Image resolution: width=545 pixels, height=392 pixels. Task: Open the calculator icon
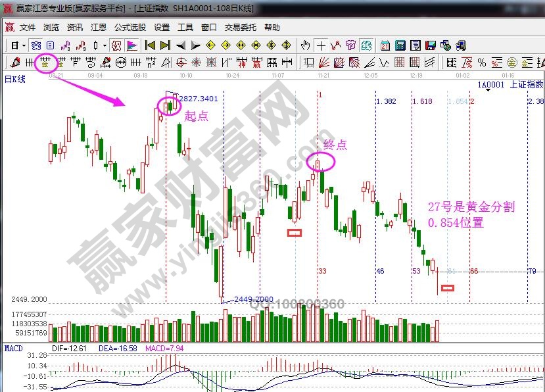coord(399,45)
